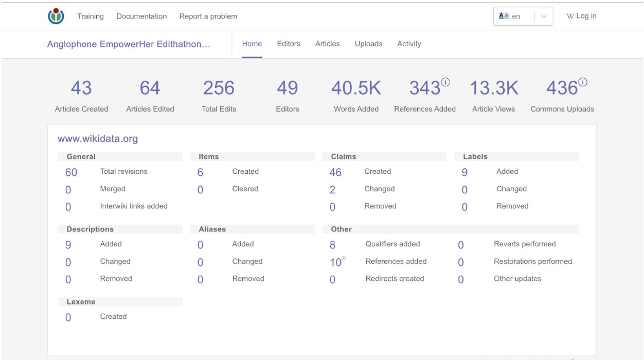The width and height of the screenshot is (644, 360).
Task: Open the Documentation link
Action: pos(142,16)
